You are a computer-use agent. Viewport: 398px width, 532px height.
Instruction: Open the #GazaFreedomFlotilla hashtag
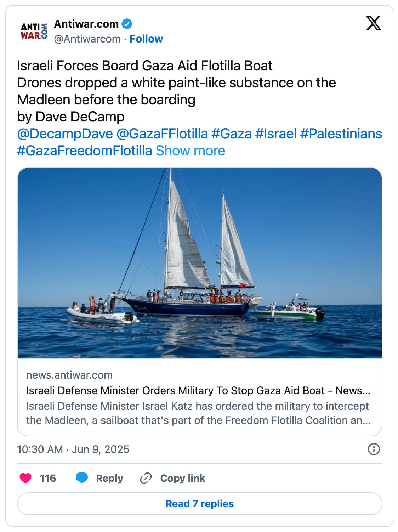point(84,151)
